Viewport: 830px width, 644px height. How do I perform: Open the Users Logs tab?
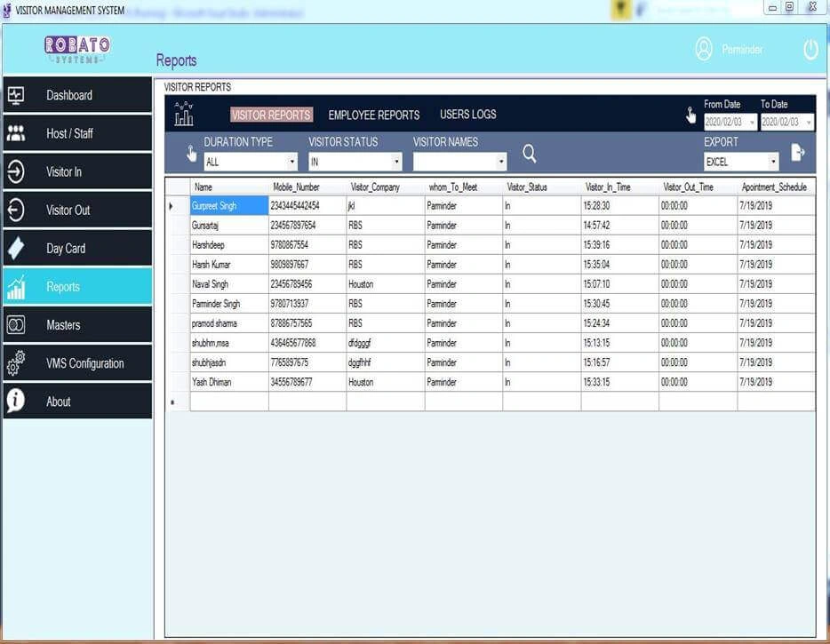click(x=467, y=114)
